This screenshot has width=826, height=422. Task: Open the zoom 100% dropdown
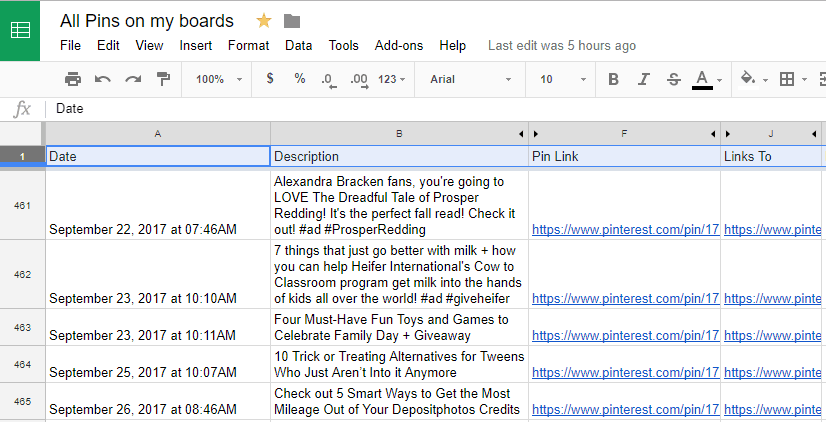[x=219, y=79]
